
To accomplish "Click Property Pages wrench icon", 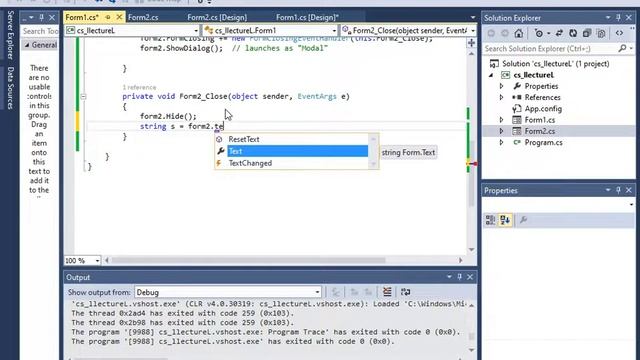I will coord(524,220).
